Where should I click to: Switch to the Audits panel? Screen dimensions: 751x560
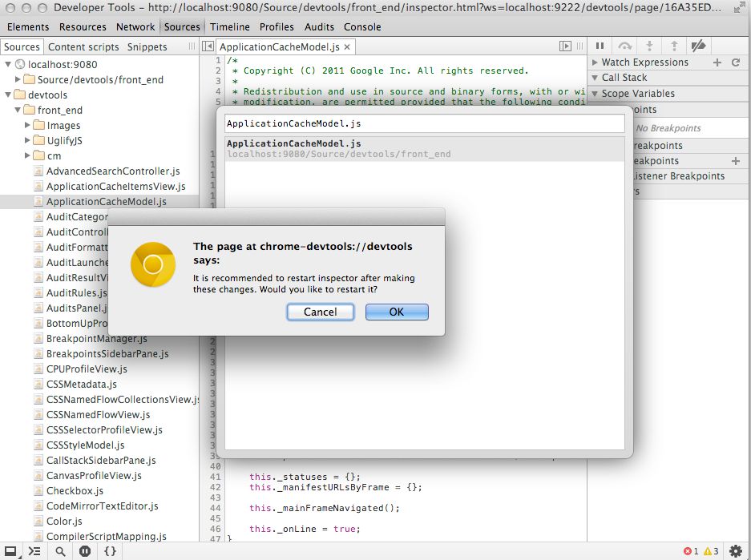(x=320, y=26)
